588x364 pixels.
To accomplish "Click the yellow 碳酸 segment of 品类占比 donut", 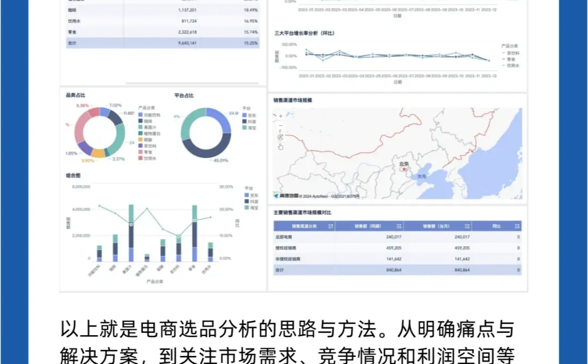I will coord(98,153).
